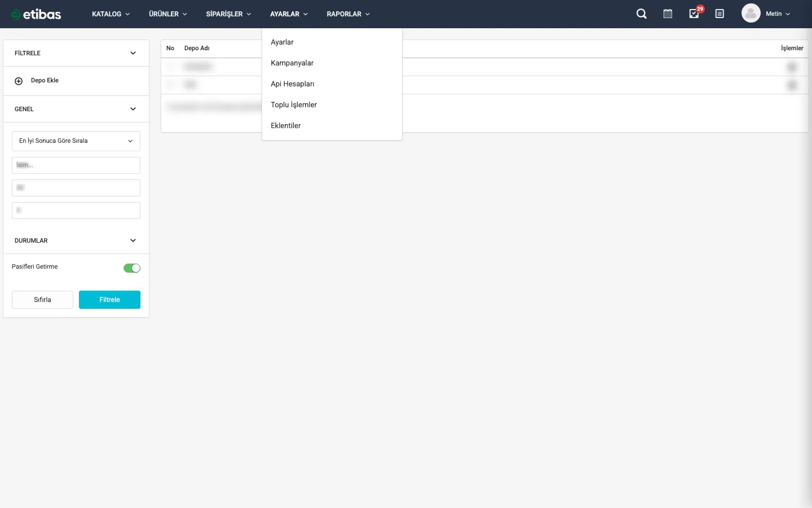Select Kampanyalar from the Ayarlar menu
The height and width of the screenshot is (508, 812).
(x=292, y=63)
